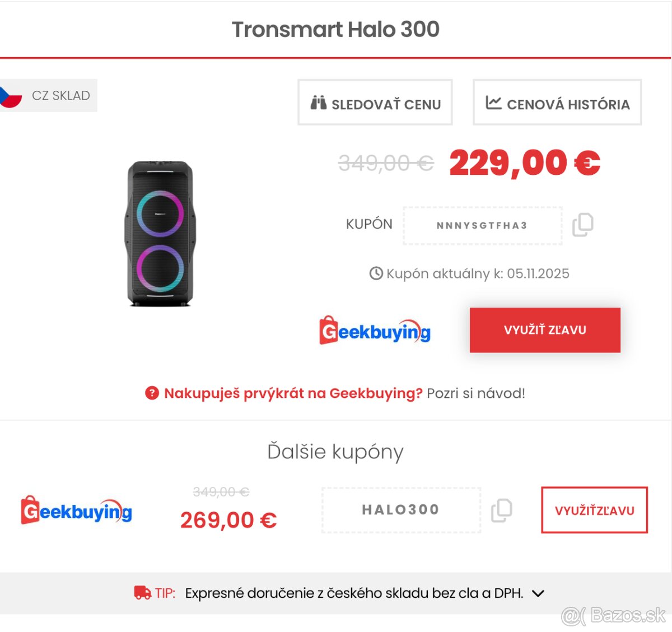Click the Bazos.sk watermark

coord(613,615)
